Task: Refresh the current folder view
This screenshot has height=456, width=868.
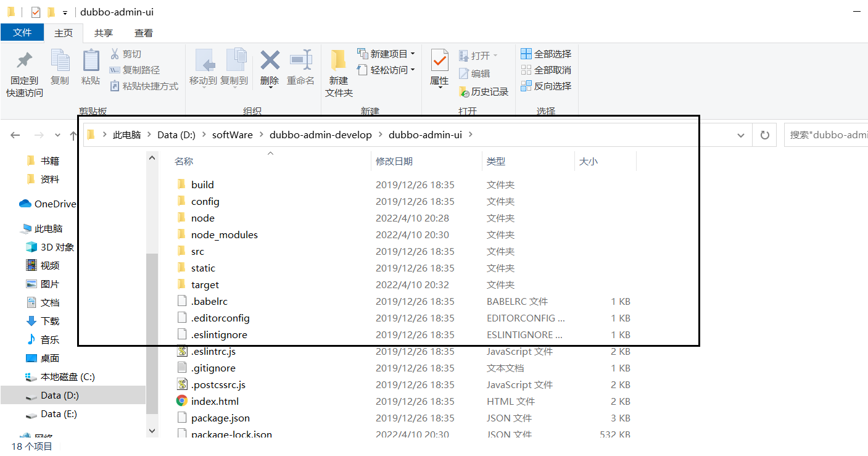Action: click(765, 135)
